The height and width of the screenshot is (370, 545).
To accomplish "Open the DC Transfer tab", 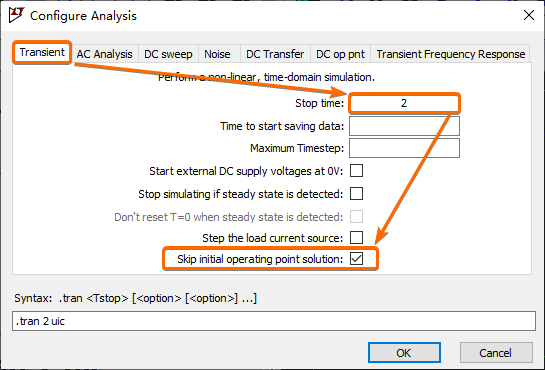I will tap(275, 54).
